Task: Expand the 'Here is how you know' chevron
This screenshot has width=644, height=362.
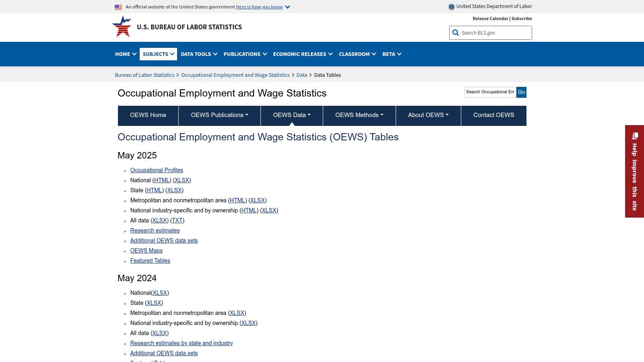Action: pos(287,7)
